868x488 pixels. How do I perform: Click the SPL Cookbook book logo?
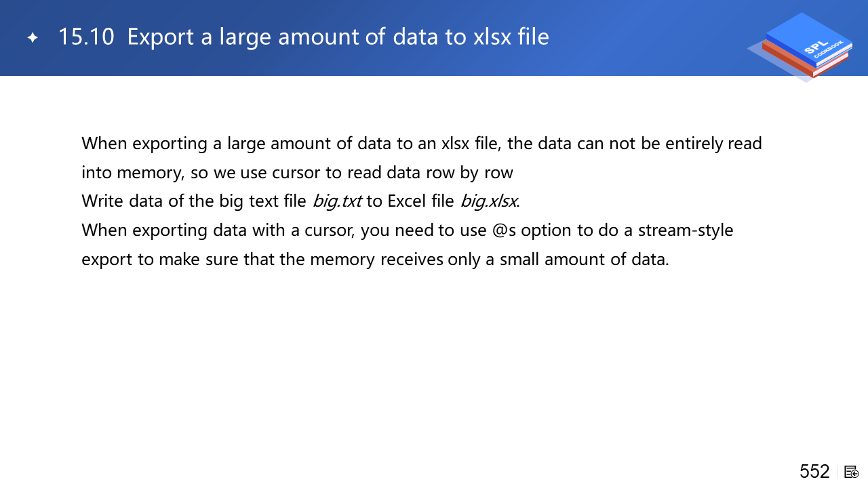click(806, 46)
